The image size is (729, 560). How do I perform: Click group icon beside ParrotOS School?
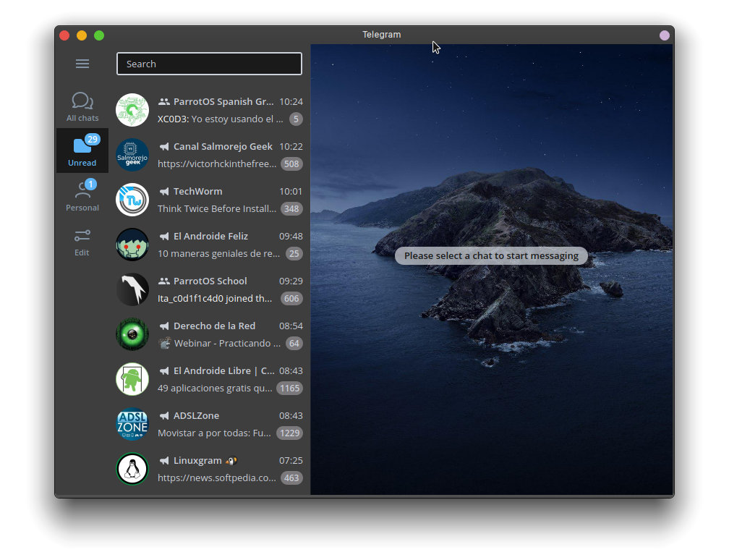(163, 281)
